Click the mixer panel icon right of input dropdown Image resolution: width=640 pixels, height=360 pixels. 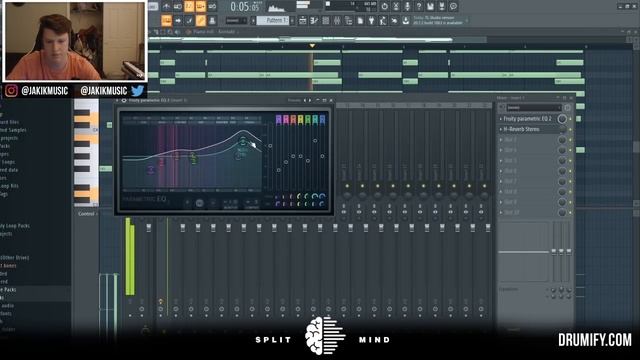click(567, 107)
